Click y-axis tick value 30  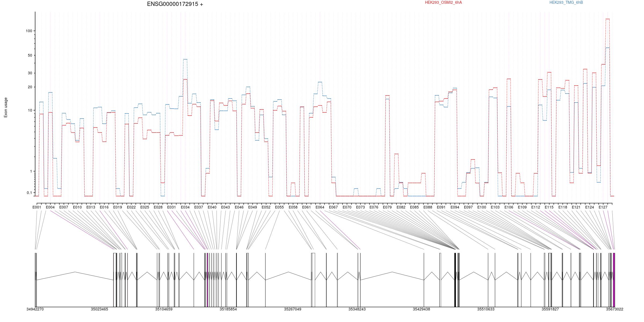tap(30, 73)
